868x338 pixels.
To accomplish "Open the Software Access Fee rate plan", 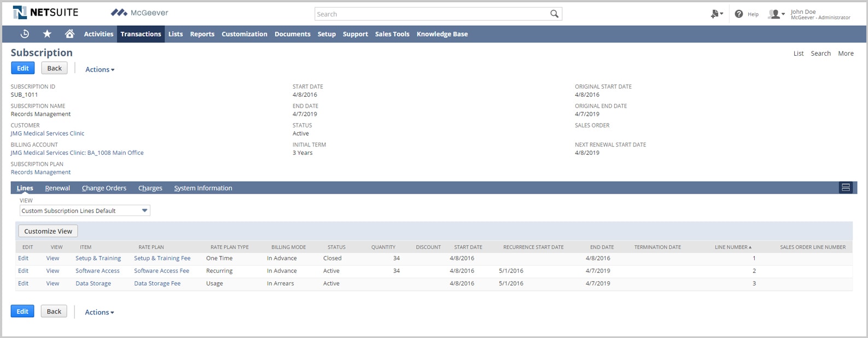I will coord(161,271).
